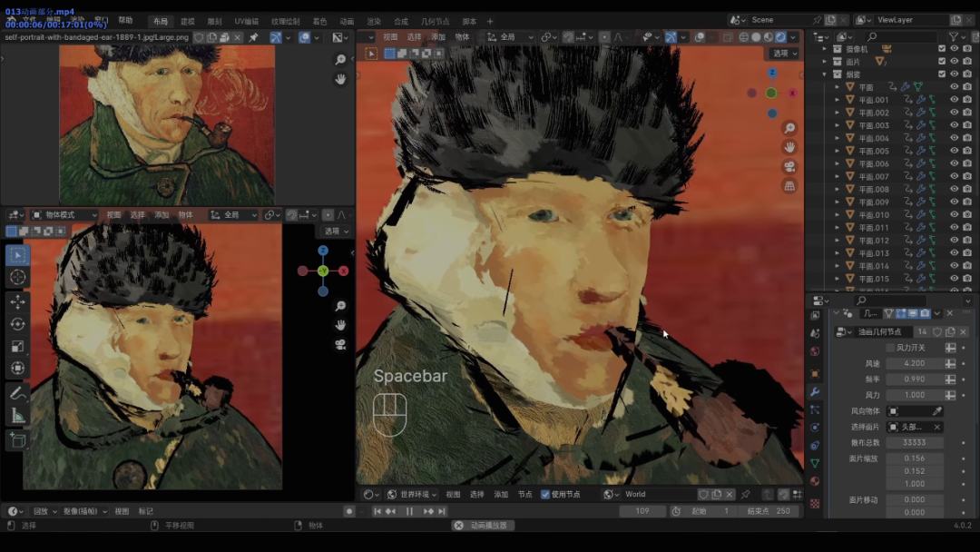Select the Cursor tool
The image size is (980, 552).
point(17,277)
